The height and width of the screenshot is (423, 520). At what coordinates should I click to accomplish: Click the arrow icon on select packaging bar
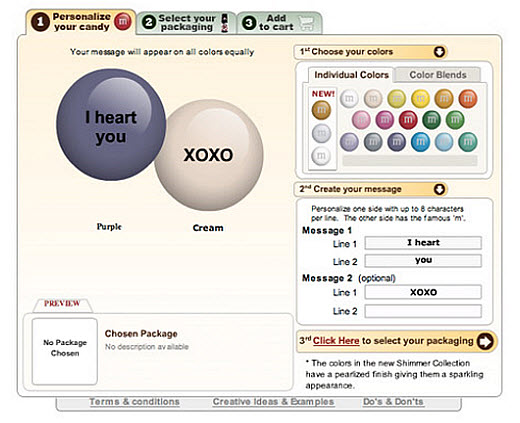485,341
